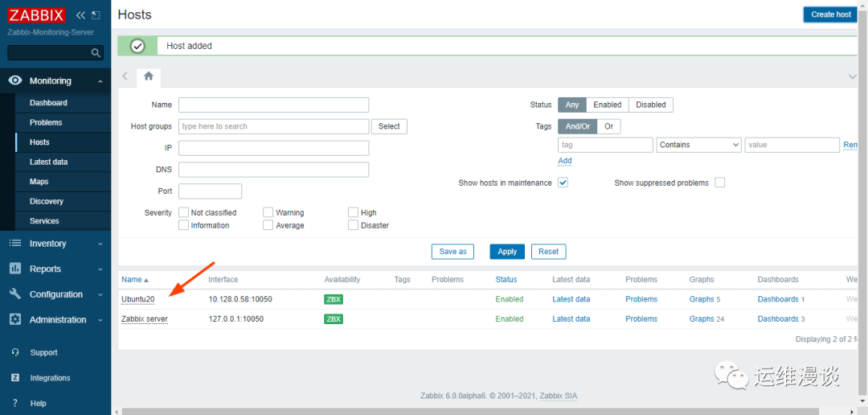Open the Ubuntu20 host link
Screen dimensions: 868x415
click(138, 299)
